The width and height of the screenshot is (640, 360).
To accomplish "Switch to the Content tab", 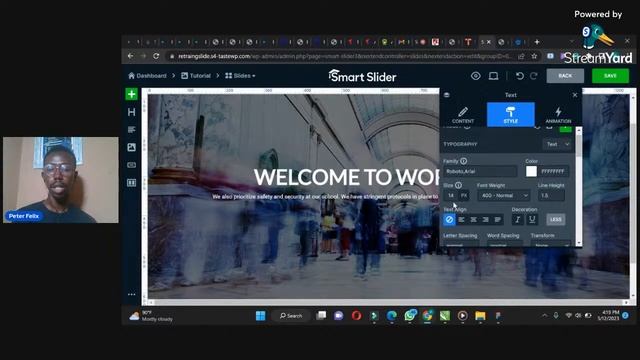I will (x=463, y=115).
